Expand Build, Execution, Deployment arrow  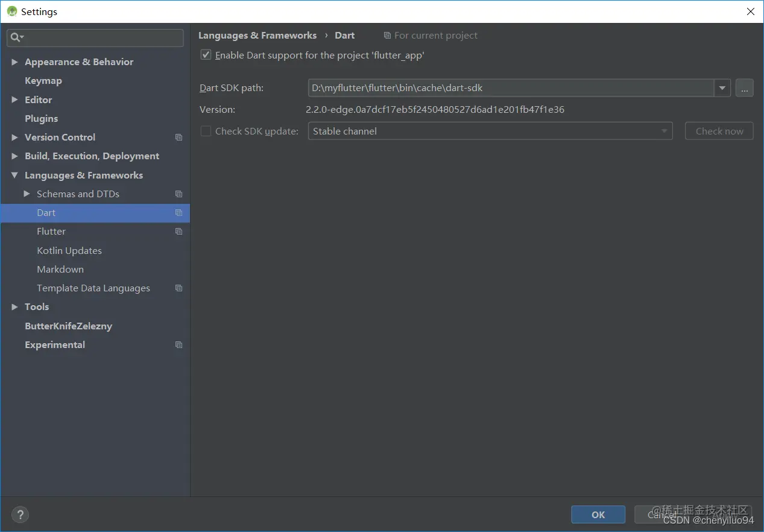coord(14,156)
